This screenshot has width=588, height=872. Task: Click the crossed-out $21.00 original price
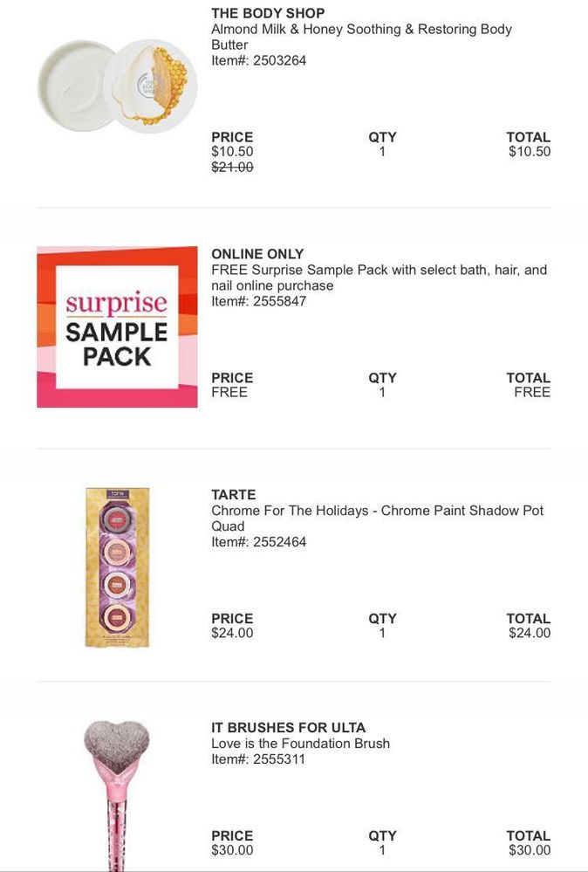(232, 167)
